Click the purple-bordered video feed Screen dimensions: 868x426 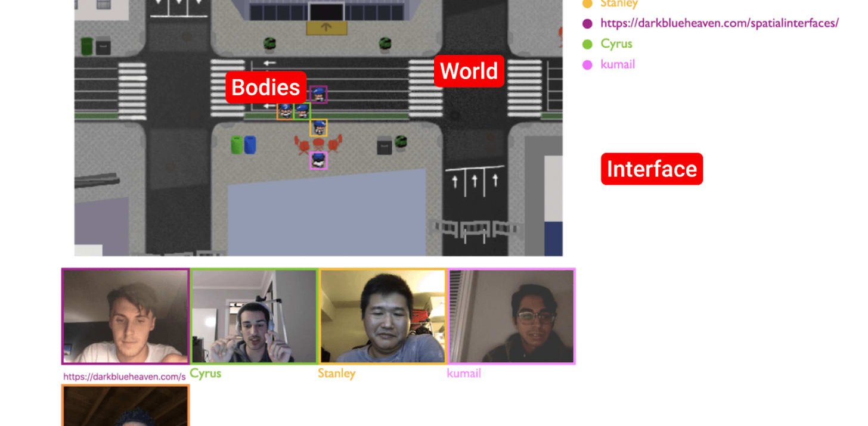coord(125,316)
